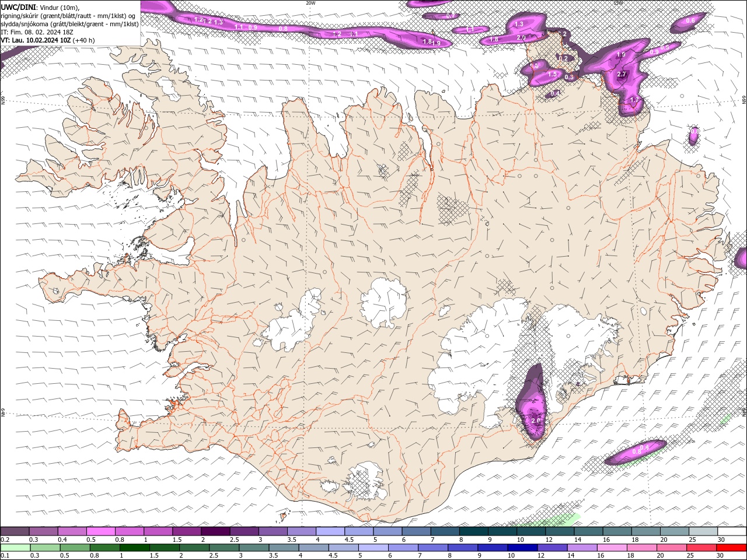This screenshot has width=747, height=560.
Task: Select the darkest green lower swatch at 1
Action: coord(134,548)
